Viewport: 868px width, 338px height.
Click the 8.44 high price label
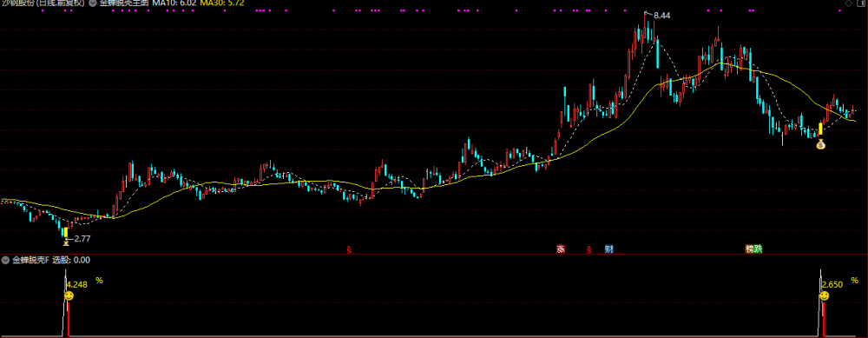tap(661, 16)
